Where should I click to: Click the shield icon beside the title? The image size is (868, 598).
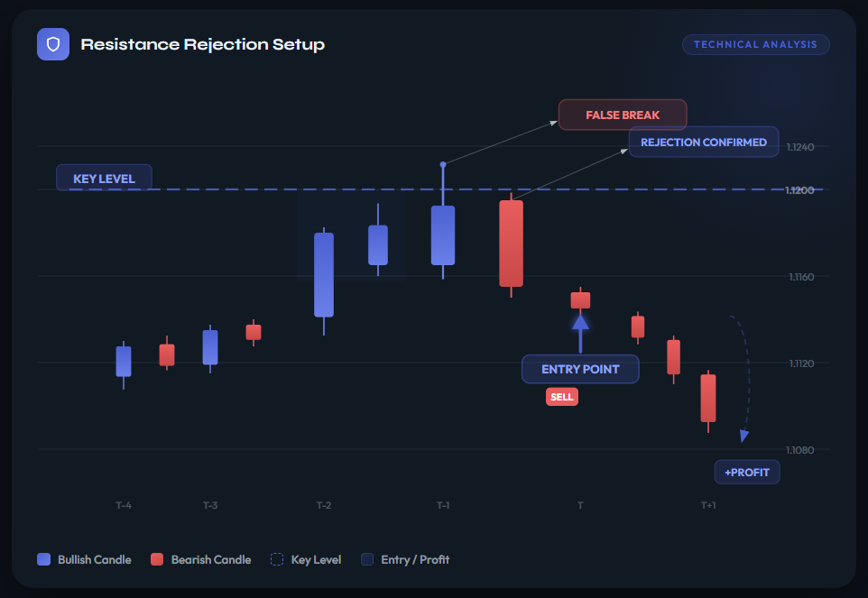click(x=52, y=44)
